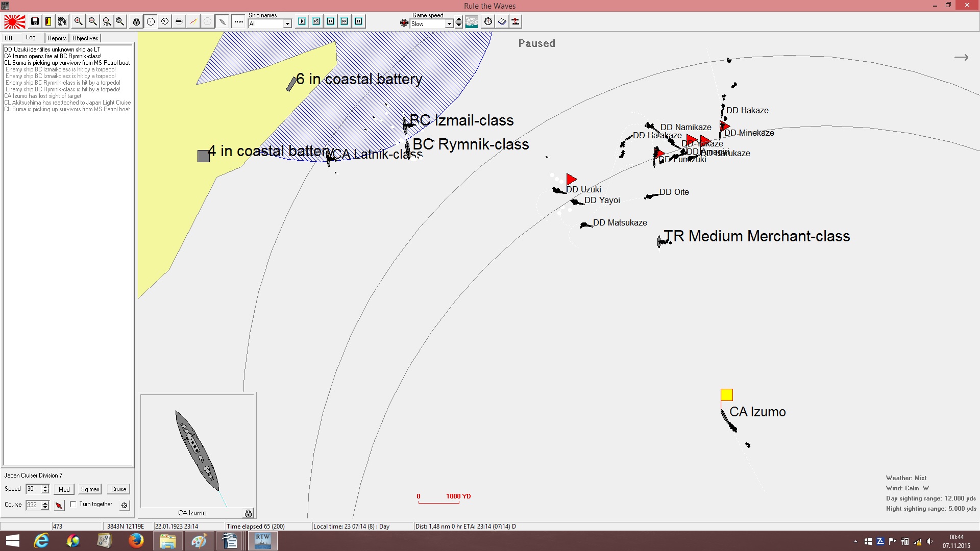The height and width of the screenshot is (551, 980).
Task: Open the book icon in toolbar
Action: click(x=502, y=21)
